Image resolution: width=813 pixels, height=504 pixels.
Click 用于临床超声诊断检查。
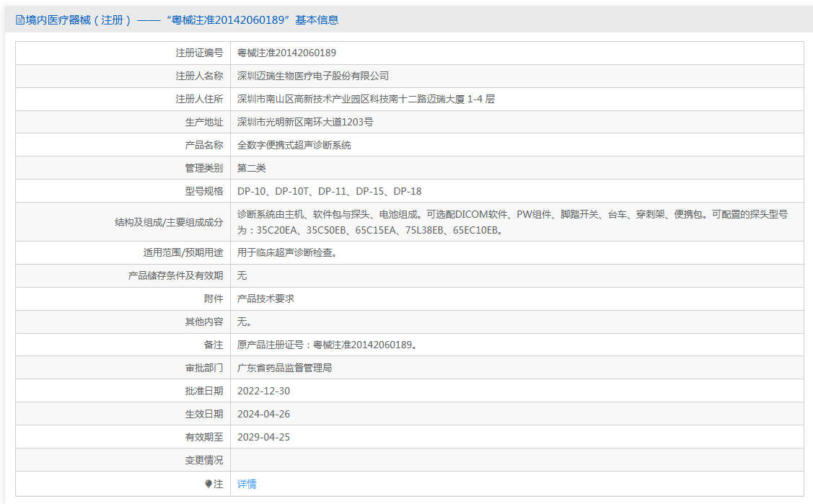point(287,253)
